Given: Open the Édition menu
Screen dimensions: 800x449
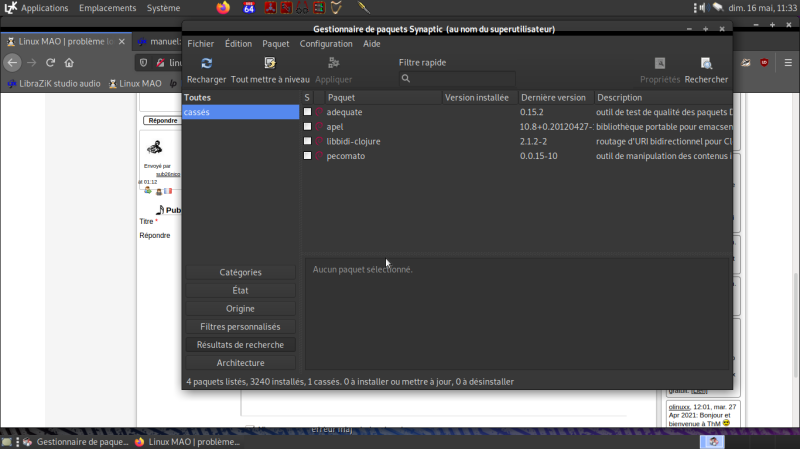Looking at the screenshot, I should pyautogui.click(x=238, y=44).
